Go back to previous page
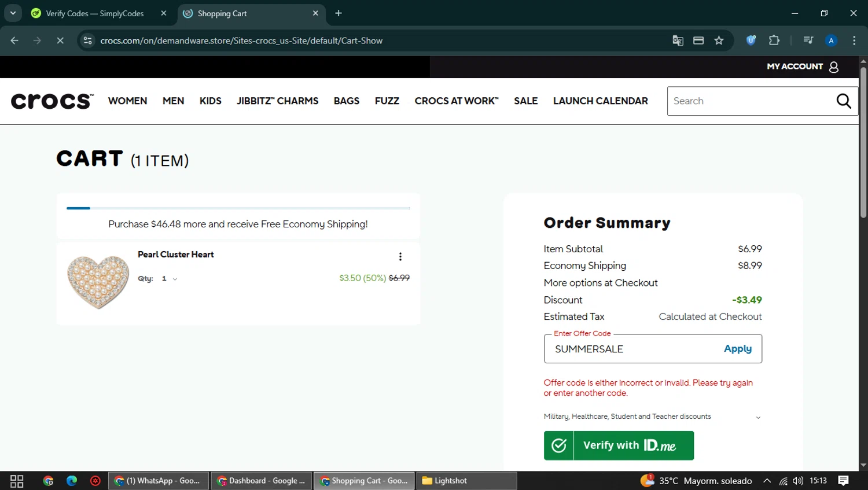The height and width of the screenshot is (490, 868). [x=14, y=40]
